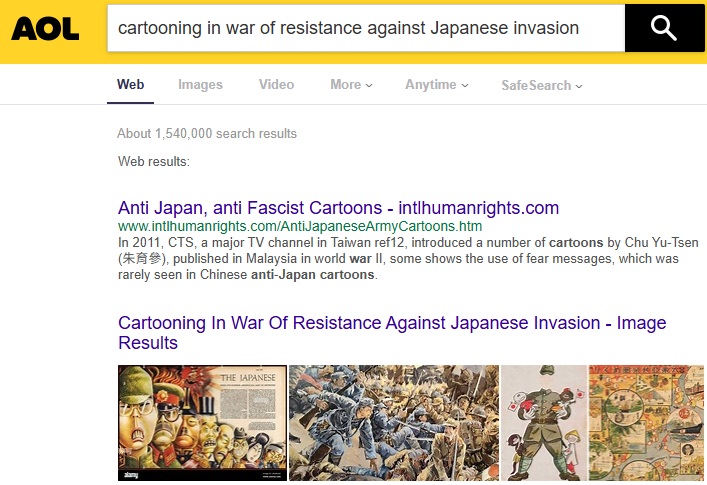This screenshot has height=485, width=707.
Task: Switch to the Video tab
Action: pos(276,85)
